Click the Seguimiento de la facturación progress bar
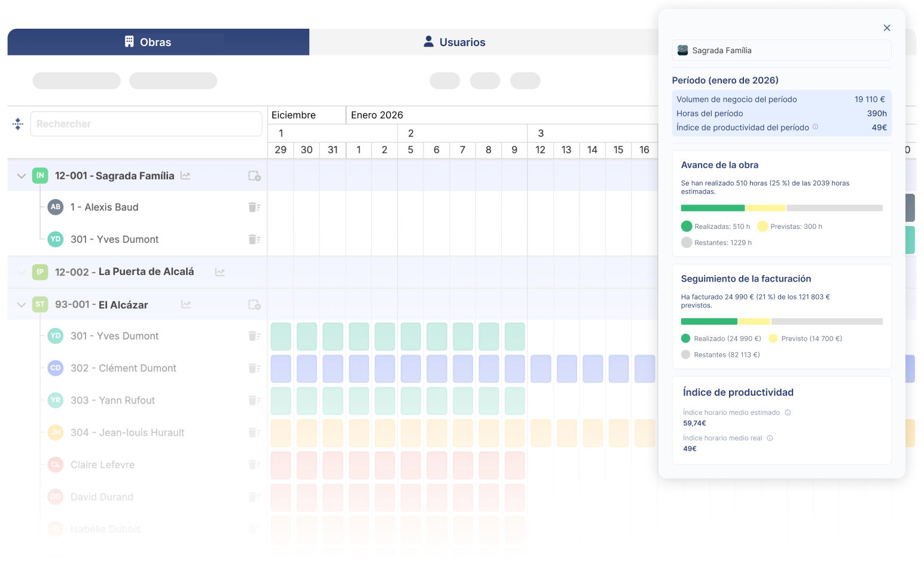The height and width of the screenshot is (565, 924). click(x=782, y=322)
